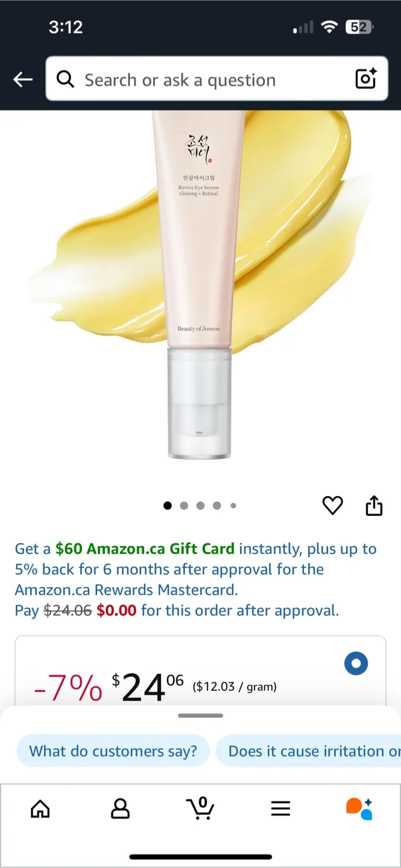The image size is (401, 868).
Task: Select third image carousel dot
Action: [x=200, y=506]
